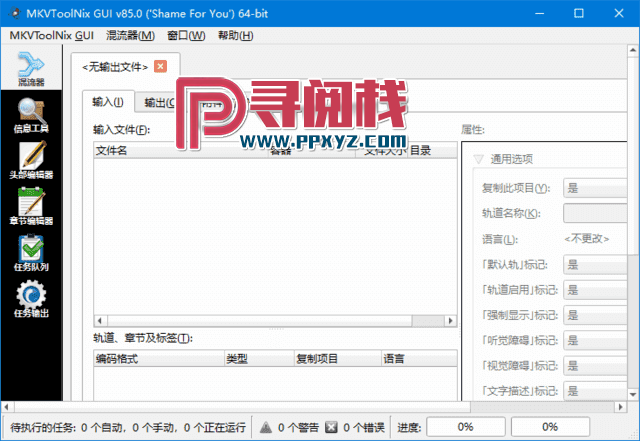Screen dimensions: 640x441
Task: Click the first 0% progress bar
Action: click(466, 427)
